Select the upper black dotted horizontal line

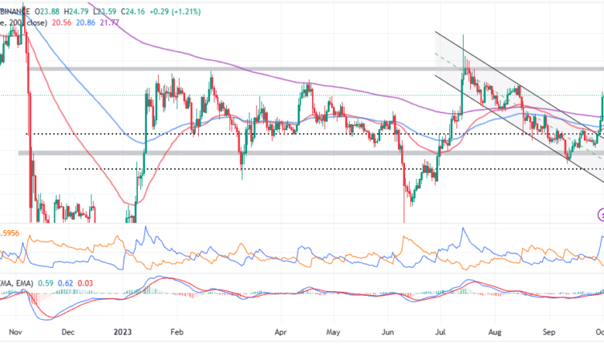click(232, 134)
